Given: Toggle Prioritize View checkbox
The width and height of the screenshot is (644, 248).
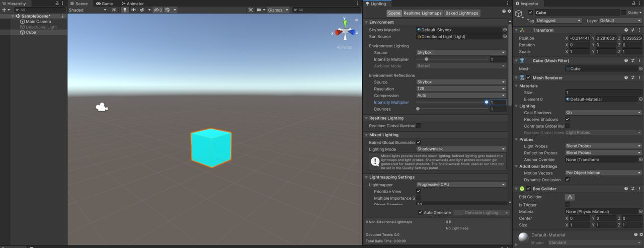Looking at the screenshot, I should [418, 191].
